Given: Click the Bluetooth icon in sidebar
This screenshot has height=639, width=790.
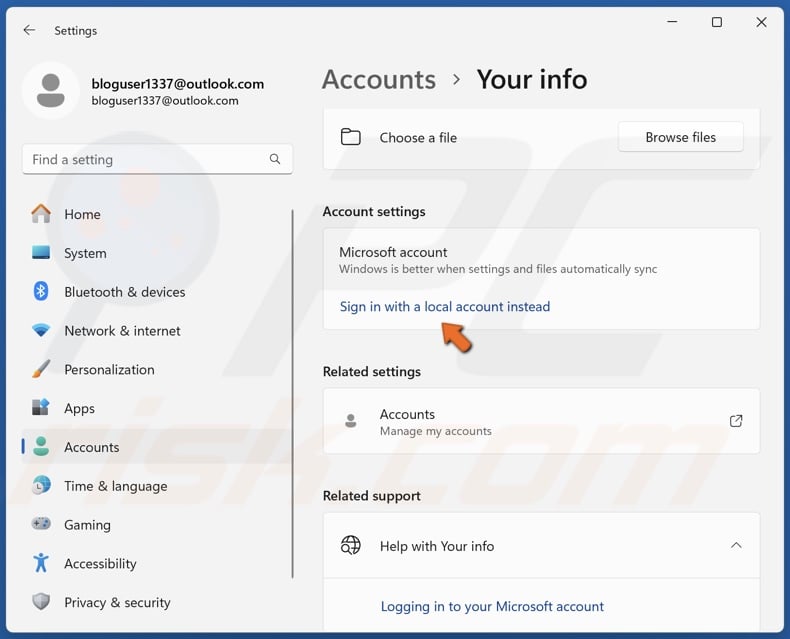Looking at the screenshot, I should [41, 291].
